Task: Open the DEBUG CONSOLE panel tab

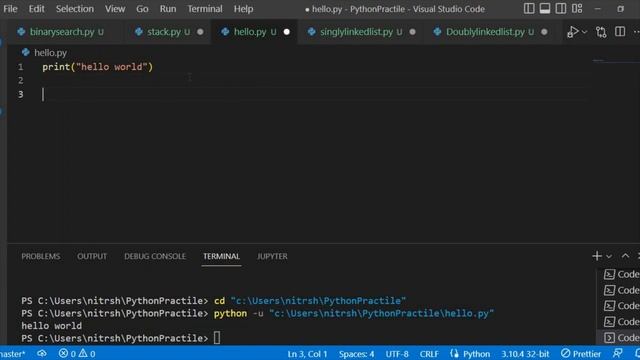Action: click(x=155, y=256)
